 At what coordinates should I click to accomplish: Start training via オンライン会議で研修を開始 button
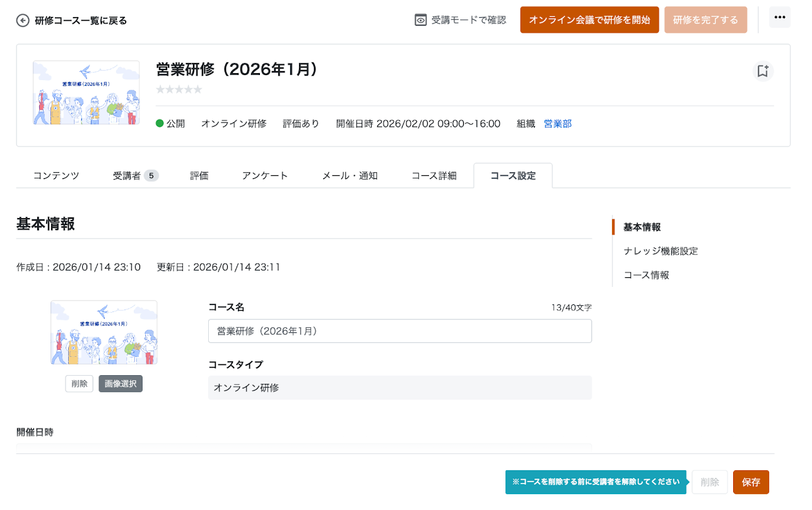tap(589, 20)
